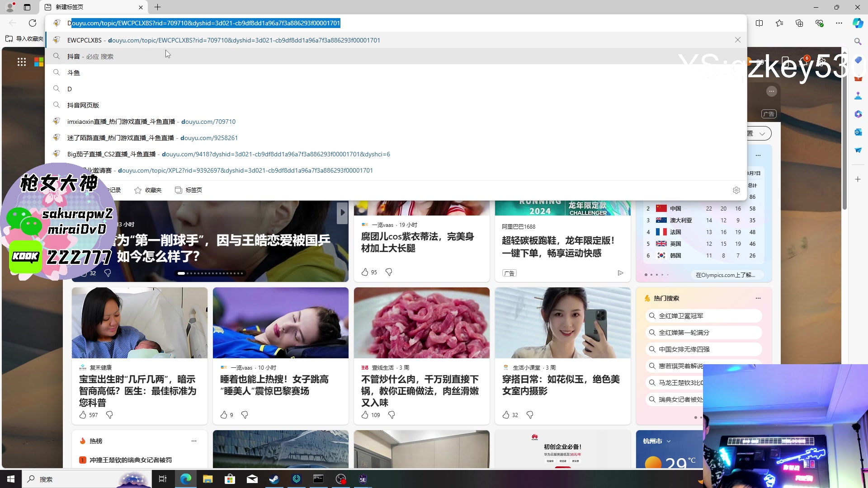The height and width of the screenshot is (488, 868).
Task: Open the apps grid launcher icon
Action: [x=22, y=62]
